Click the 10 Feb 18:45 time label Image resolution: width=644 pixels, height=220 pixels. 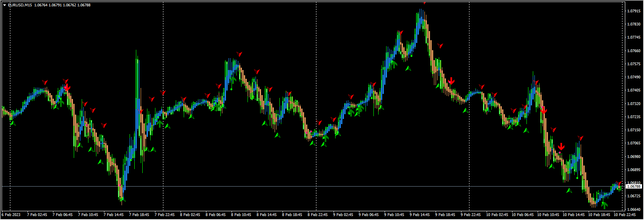(x=599, y=215)
